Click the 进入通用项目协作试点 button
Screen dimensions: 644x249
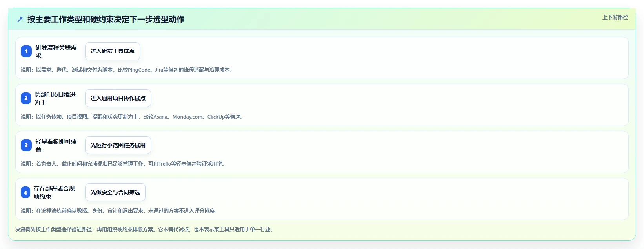click(x=118, y=98)
